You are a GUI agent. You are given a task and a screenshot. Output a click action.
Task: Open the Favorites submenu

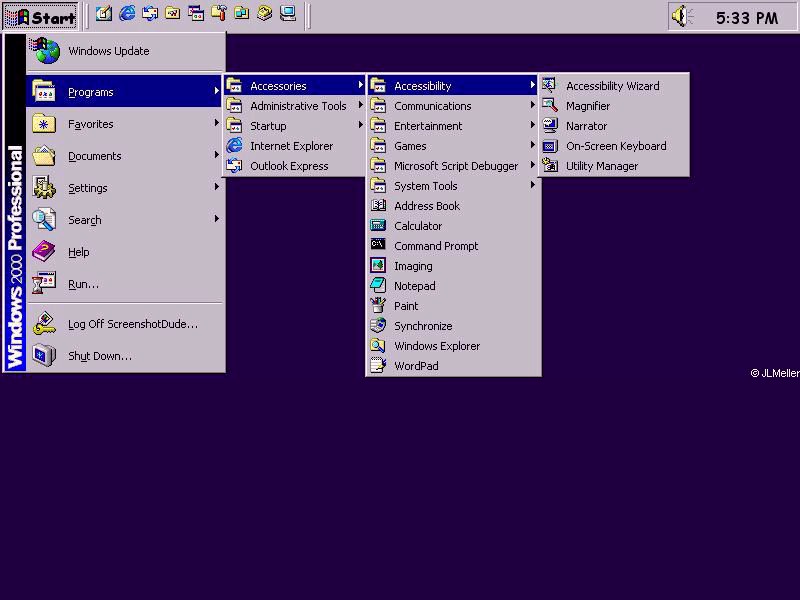pos(126,124)
